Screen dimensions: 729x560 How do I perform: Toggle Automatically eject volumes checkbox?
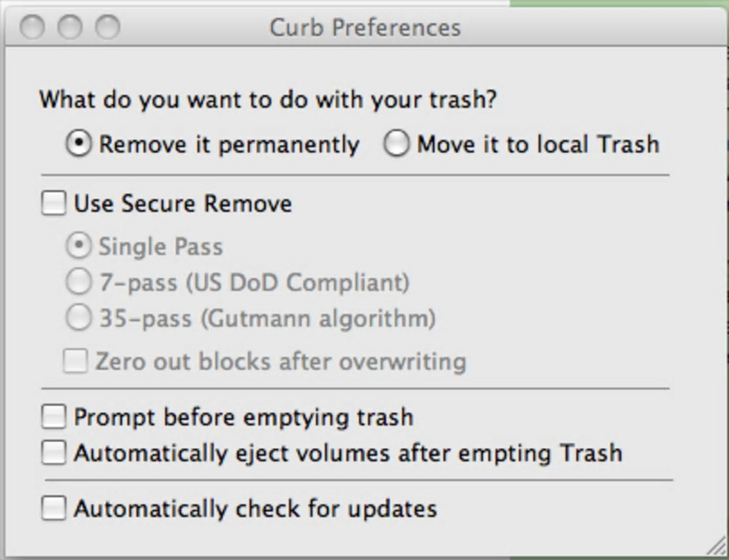pos(54,453)
